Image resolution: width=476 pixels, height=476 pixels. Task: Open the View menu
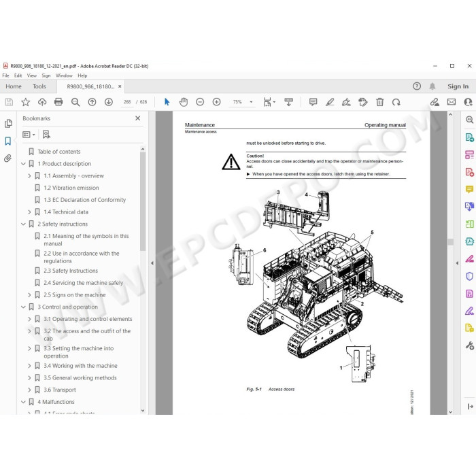(32, 75)
